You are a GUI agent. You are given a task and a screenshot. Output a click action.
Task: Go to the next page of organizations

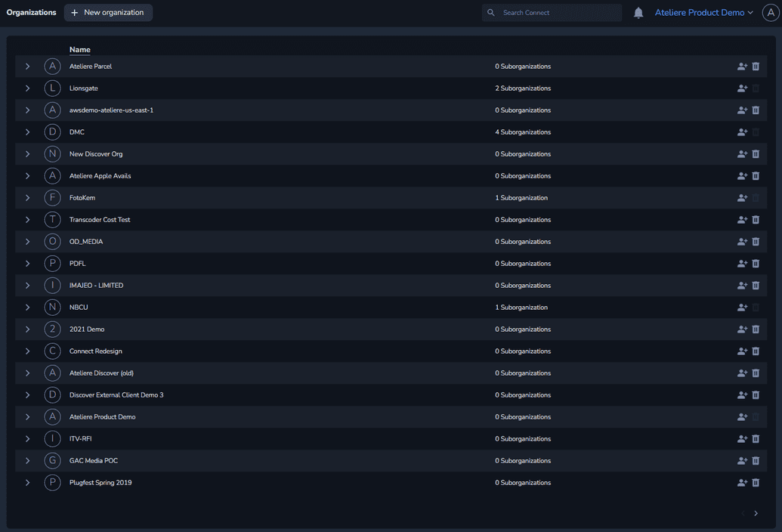coord(756,514)
